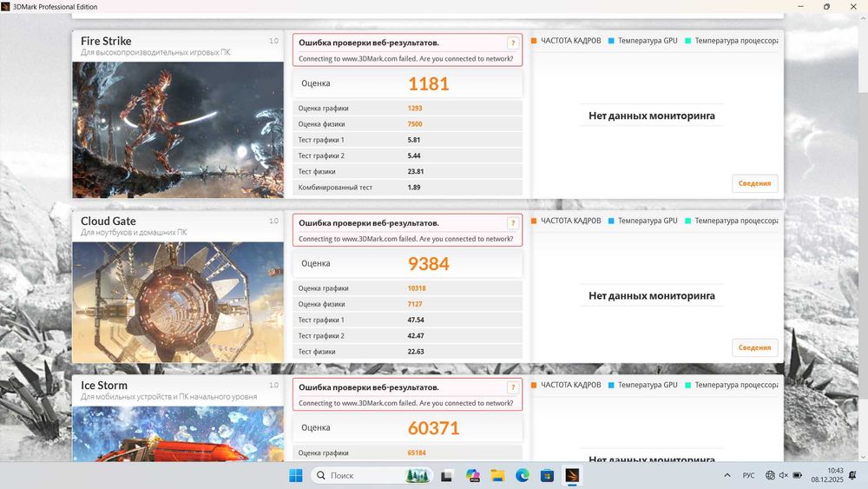Viewport: 868px width, 489px height.
Task: Click Cloud Gate Тест графики 1 value 47.54
Action: click(x=416, y=320)
